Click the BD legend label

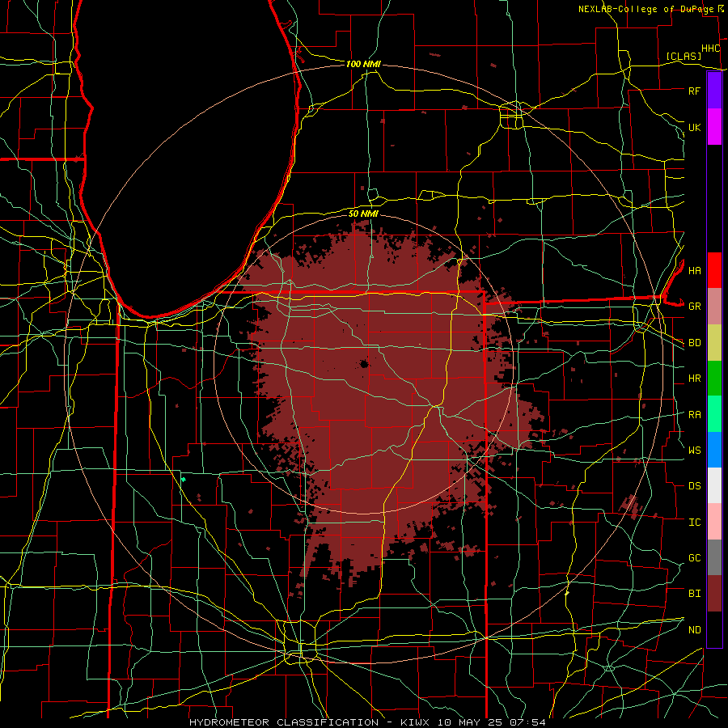[695, 343]
